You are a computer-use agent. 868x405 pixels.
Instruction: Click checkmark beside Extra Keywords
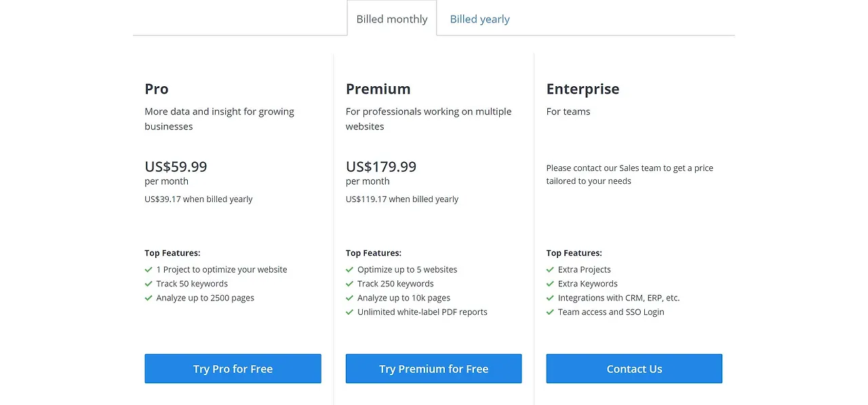551,284
